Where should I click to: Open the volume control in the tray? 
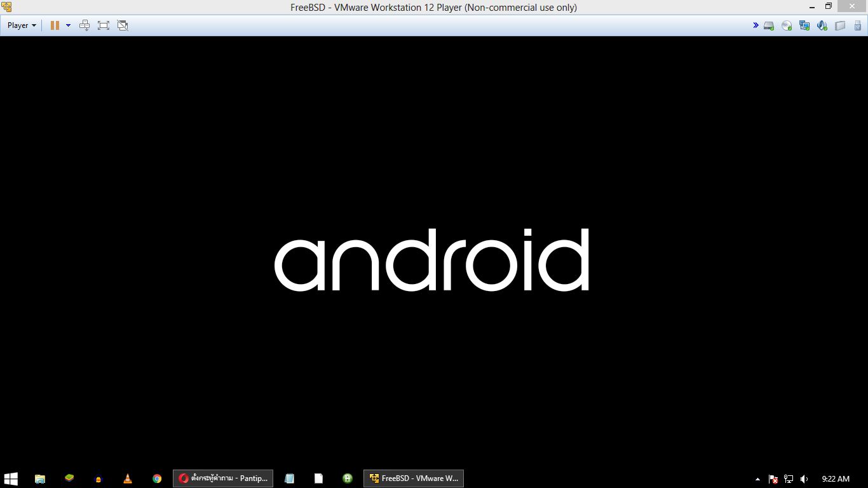(x=804, y=479)
